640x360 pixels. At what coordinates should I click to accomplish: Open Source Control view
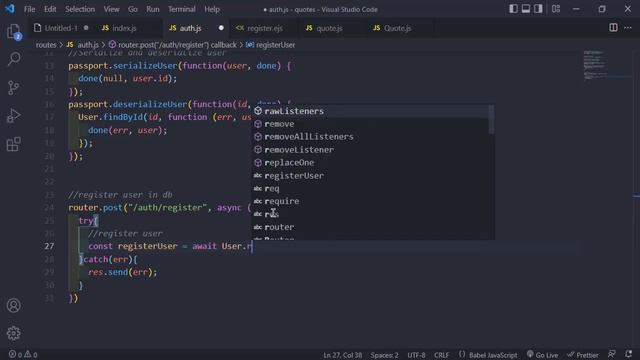click(x=13, y=87)
